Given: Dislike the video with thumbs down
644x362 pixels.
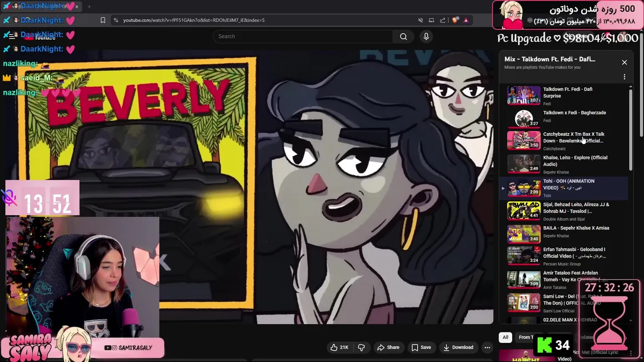Looking at the screenshot, I should pos(361,347).
